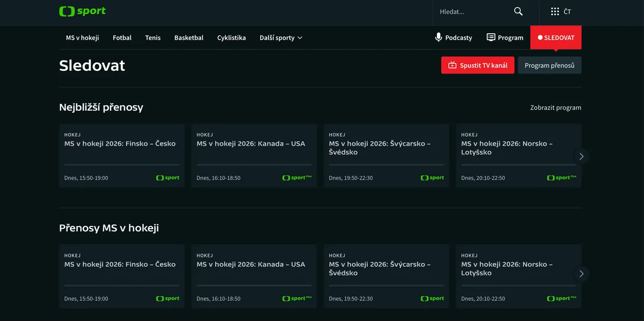This screenshot has width=644, height=321.
Task: Click progress bar on first Kanada – USA card
Action: [x=254, y=165]
